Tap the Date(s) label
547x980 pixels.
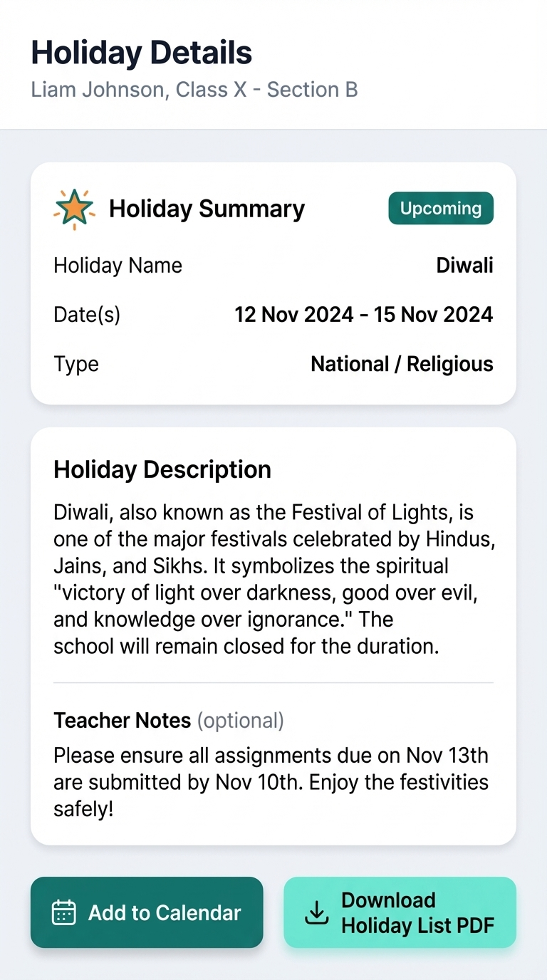[x=87, y=314]
